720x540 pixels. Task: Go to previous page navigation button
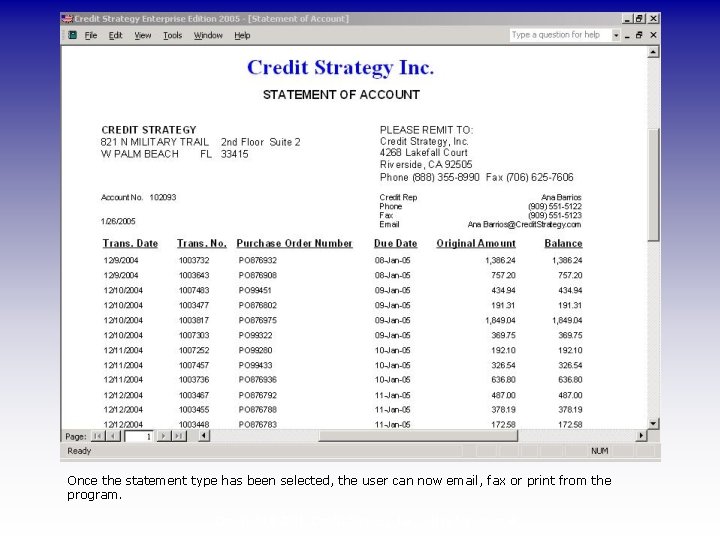[113, 436]
